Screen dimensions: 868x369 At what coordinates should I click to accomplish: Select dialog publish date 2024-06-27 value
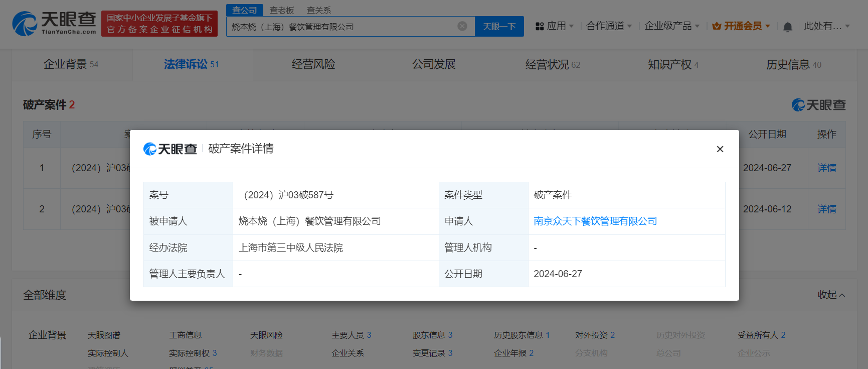558,274
